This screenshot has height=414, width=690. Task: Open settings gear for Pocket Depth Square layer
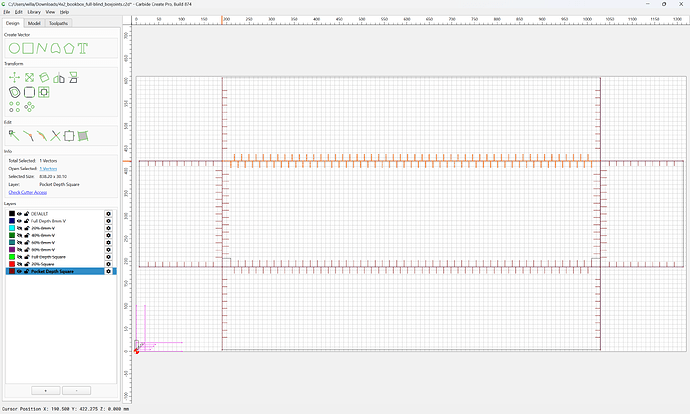[109, 271]
